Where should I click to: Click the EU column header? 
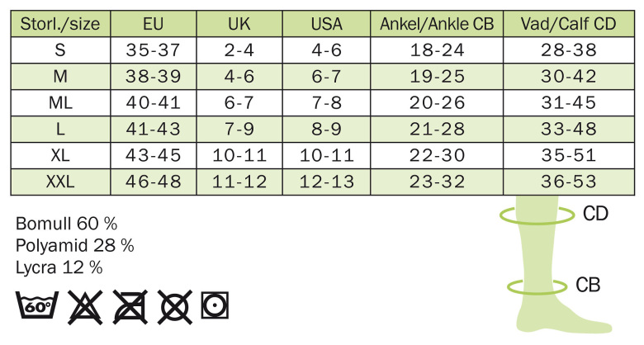click(x=153, y=25)
